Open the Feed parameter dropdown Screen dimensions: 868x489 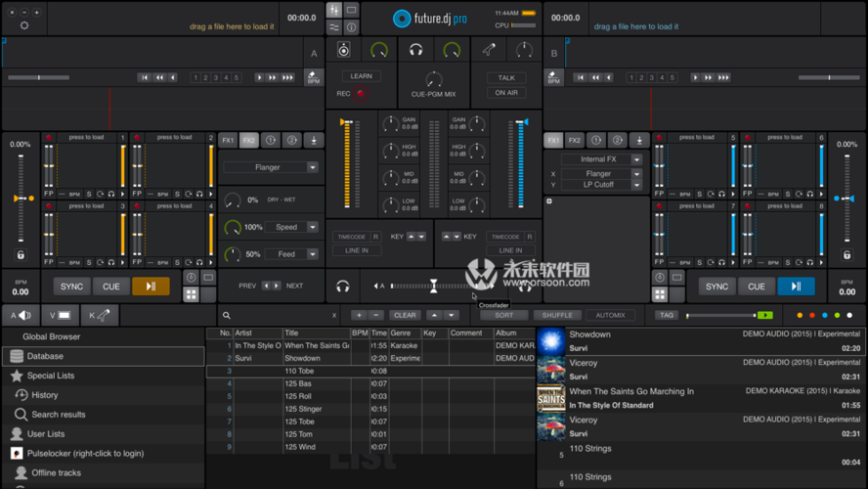pyautogui.click(x=312, y=254)
